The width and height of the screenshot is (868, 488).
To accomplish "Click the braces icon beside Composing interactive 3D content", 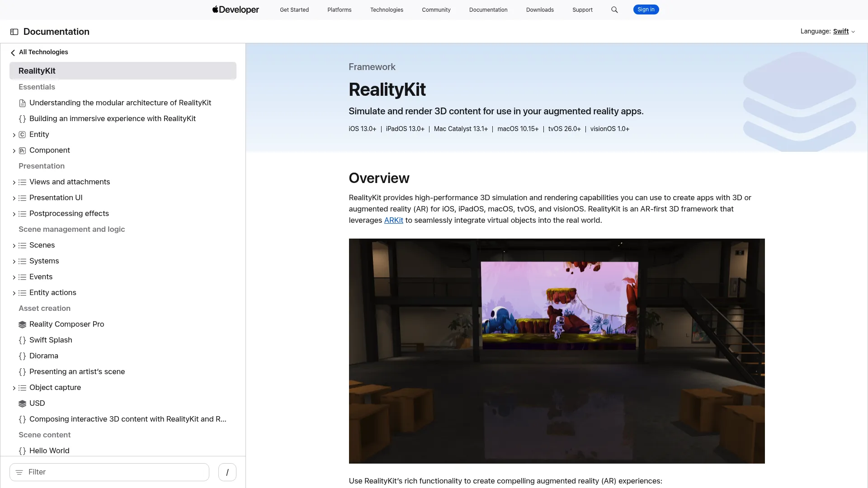I will click(x=22, y=419).
